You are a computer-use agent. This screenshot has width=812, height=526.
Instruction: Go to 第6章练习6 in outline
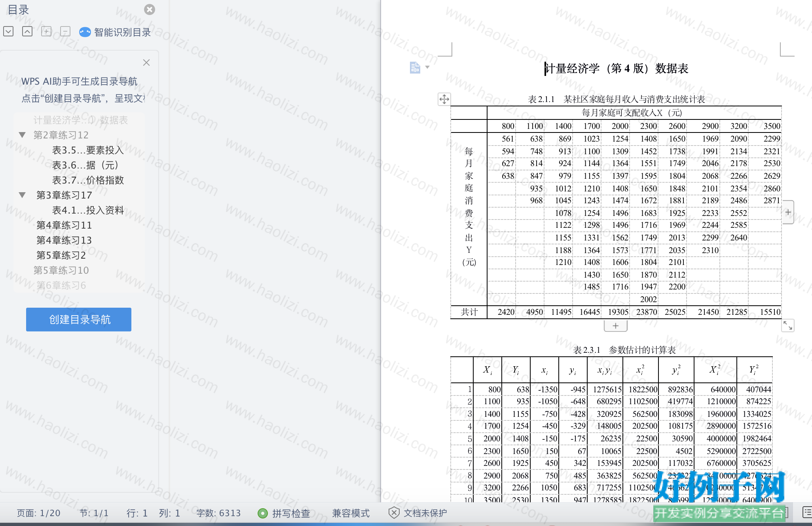tap(61, 286)
